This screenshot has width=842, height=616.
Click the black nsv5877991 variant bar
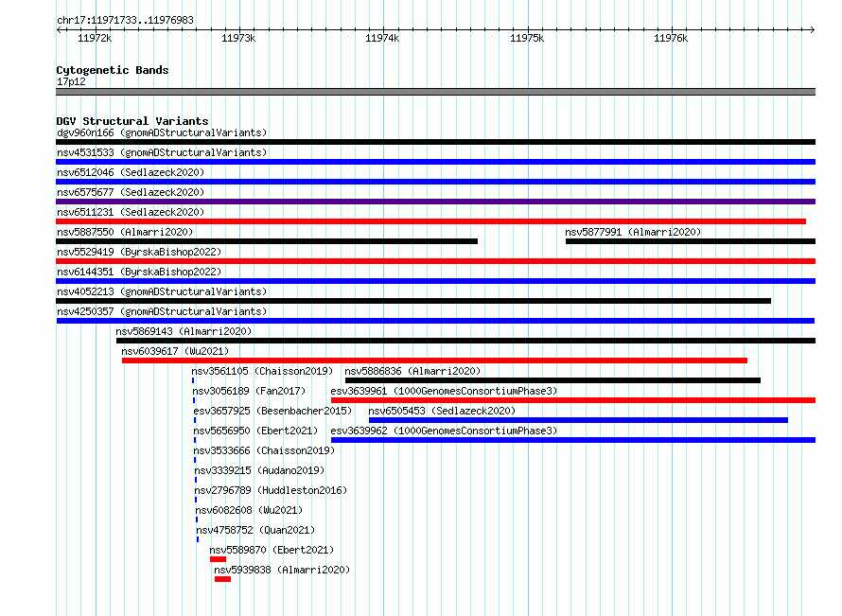click(x=691, y=241)
